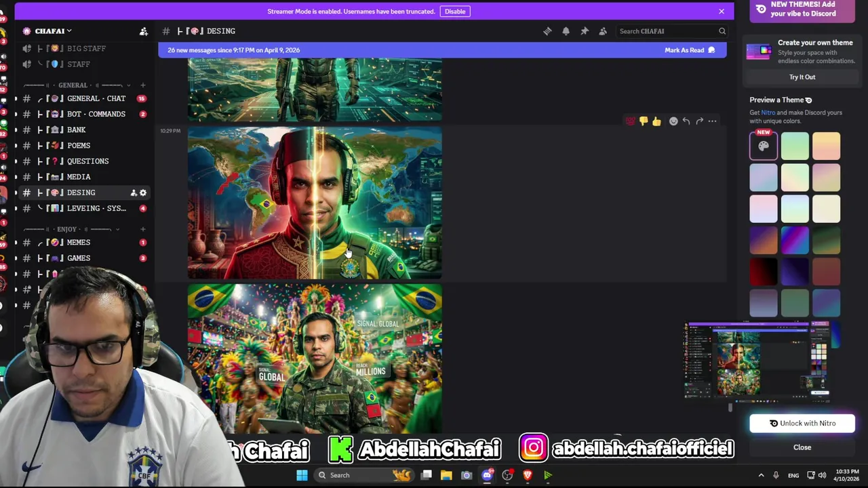
Task: Click microphone icon in system tray
Action: [x=776, y=475]
